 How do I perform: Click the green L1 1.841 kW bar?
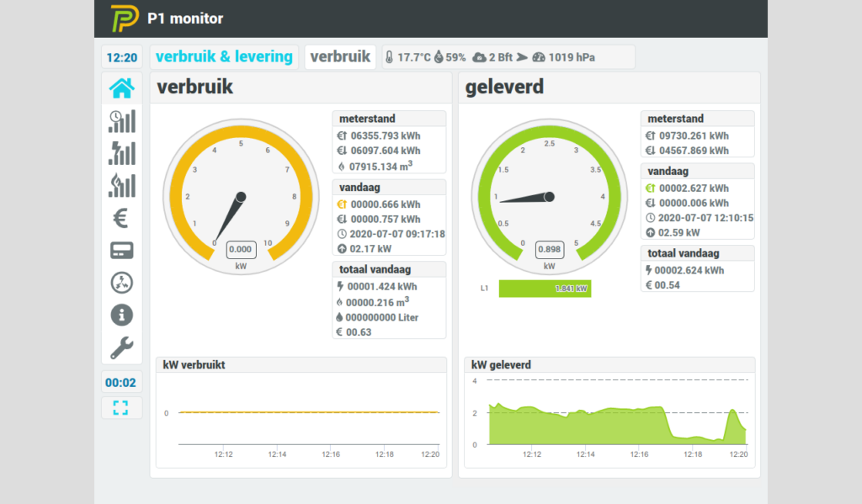545,289
